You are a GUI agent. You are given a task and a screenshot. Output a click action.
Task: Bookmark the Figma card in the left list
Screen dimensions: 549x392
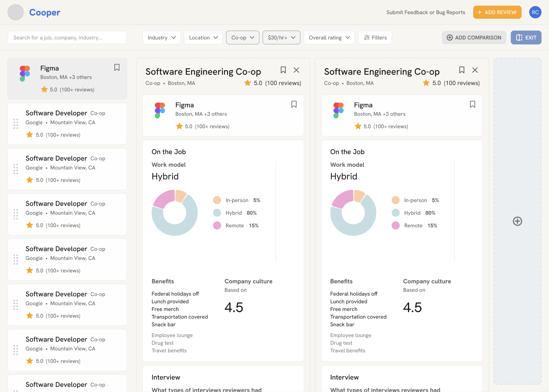pos(117,67)
